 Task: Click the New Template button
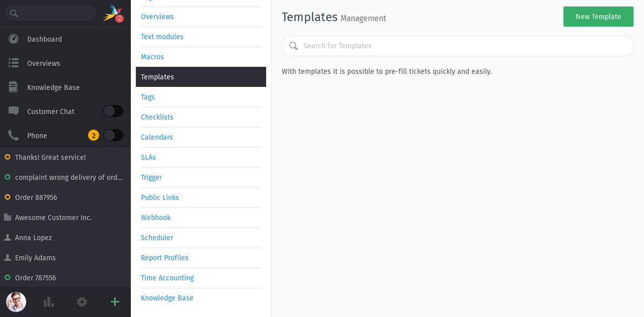coord(598,17)
